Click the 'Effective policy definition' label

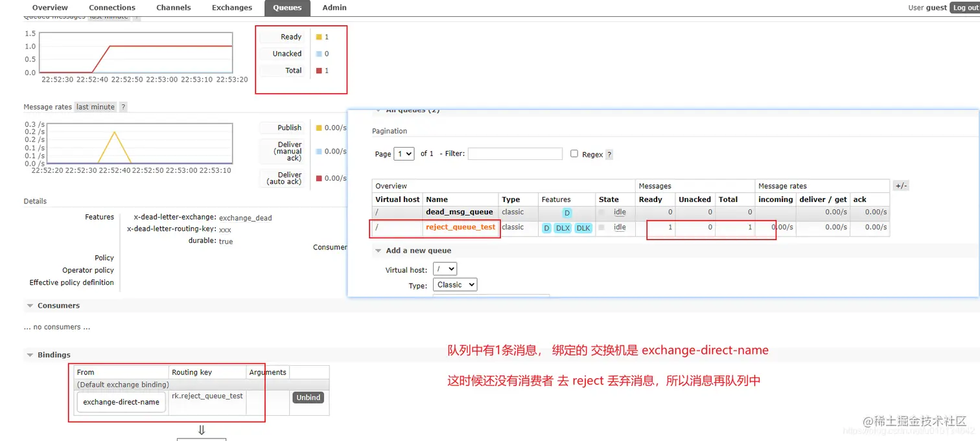click(x=71, y=282)
